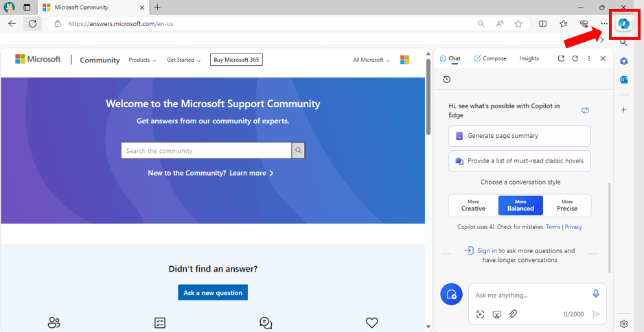
Task: Switch to Copilot Compose tab
Action: [490, 59]
